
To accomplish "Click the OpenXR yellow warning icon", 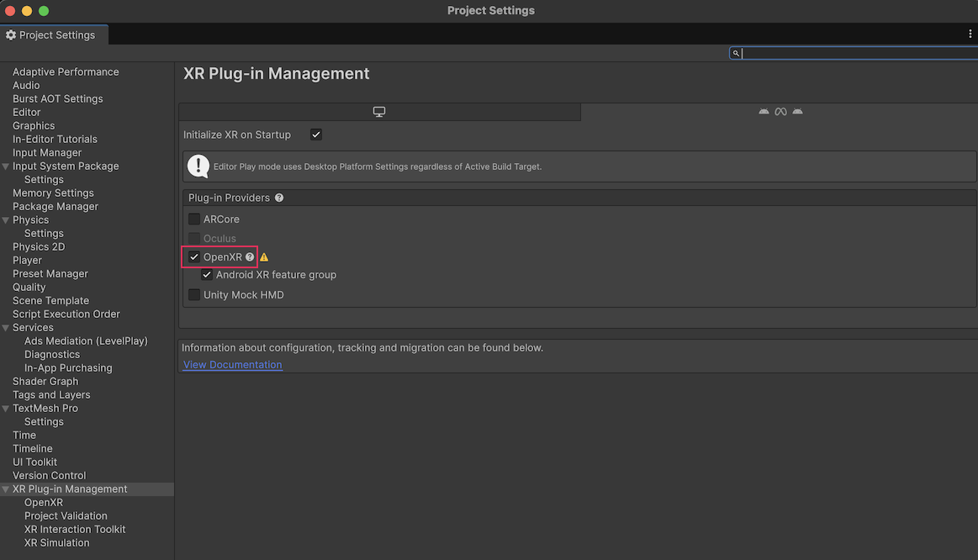I will (264, 257).
